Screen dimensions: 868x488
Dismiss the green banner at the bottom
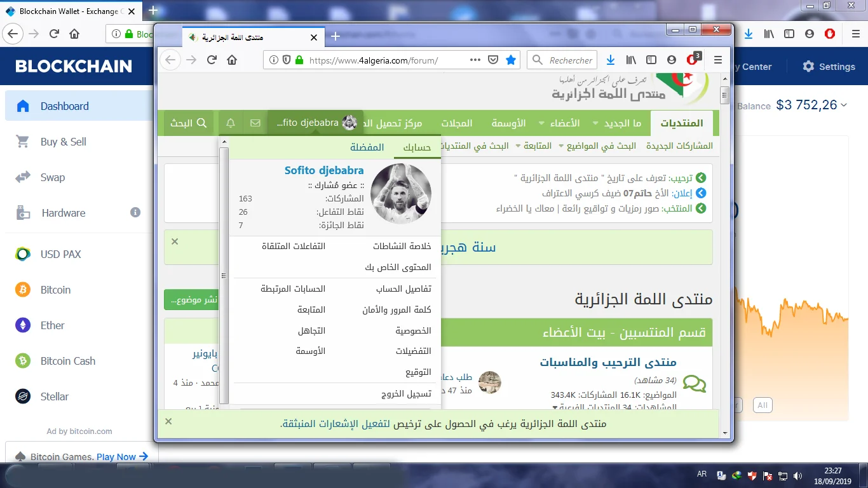(x=168, y=421)
